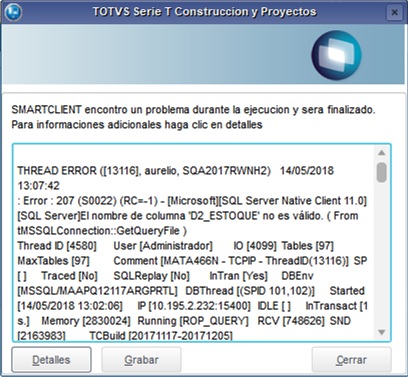The image size is (408, 377).
Task: Click the 'THREAD ERROR ([13116]' text
Action: [x=78, y=171]
